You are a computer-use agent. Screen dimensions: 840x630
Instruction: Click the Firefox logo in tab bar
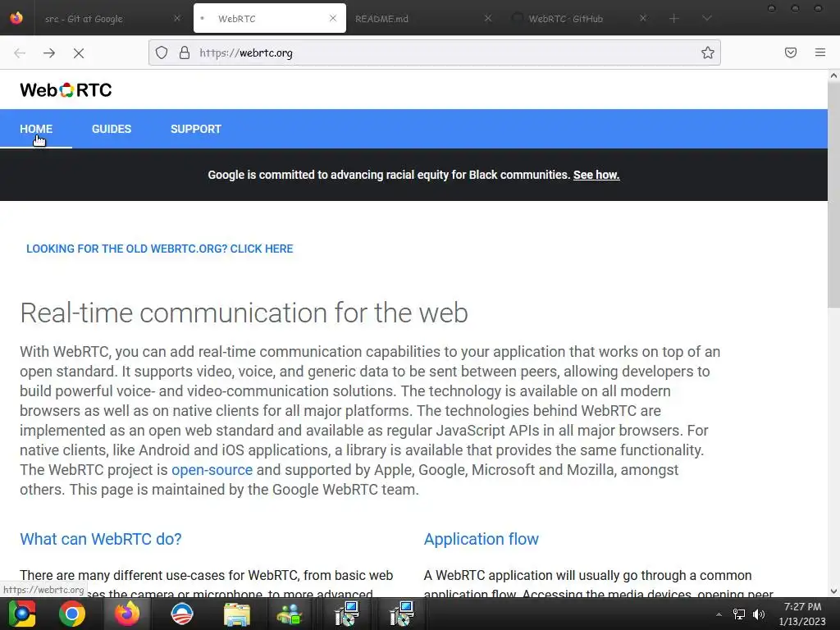pyautogui.click(x=16, y=18)
